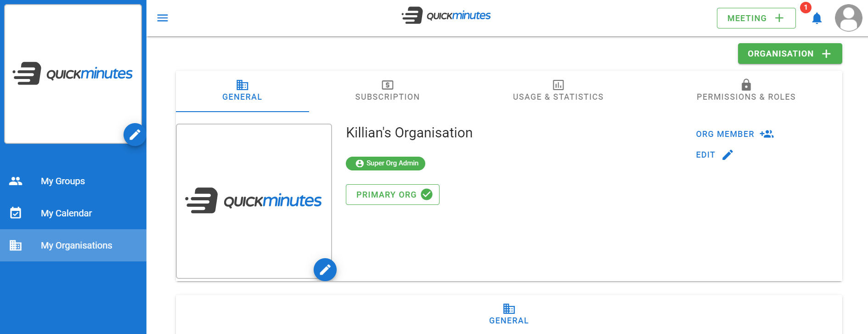Click the Killian's Organisation title
The width and height of the screenshot is (868, 334).
pyautogui.click(x=409, y=133)
